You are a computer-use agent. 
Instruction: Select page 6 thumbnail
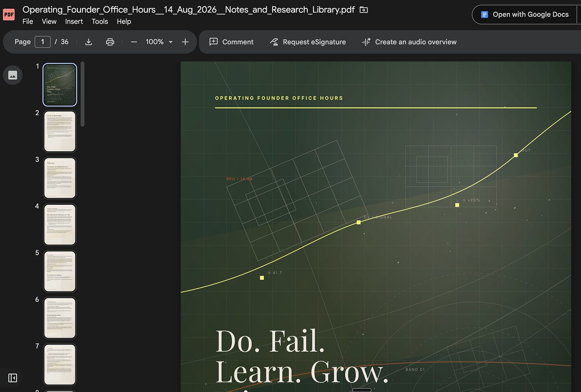point(60,318)
